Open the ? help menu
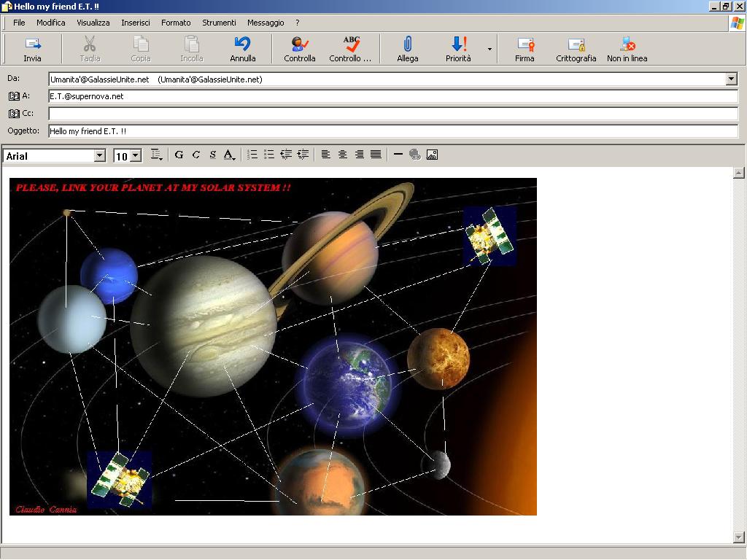 [x=298, y=23]
